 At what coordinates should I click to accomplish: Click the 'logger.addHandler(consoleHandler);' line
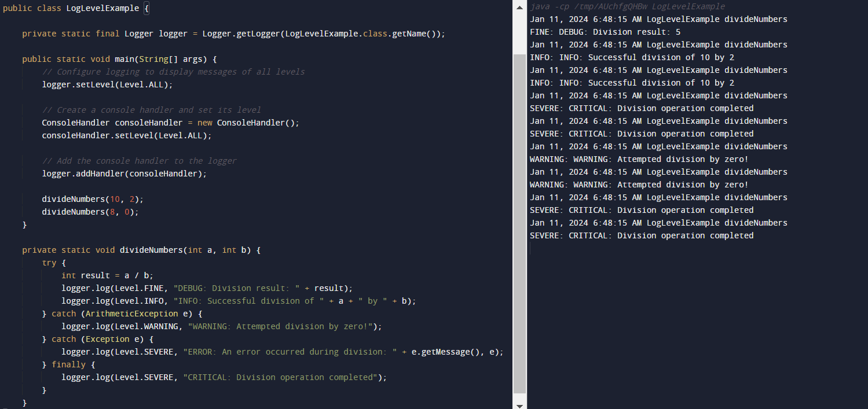coord(124,174)
